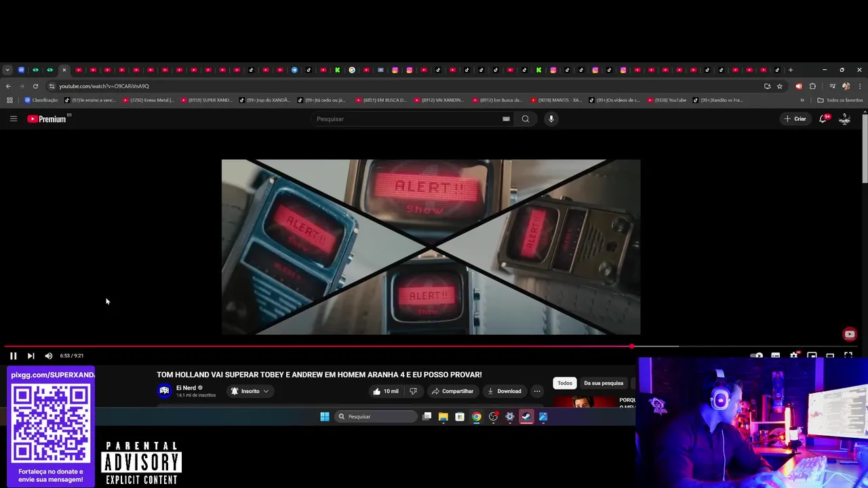The height and width of the screenshot is (488, 868).
Task: Select the Todos filter chip
Action: (x=565, y=383)
